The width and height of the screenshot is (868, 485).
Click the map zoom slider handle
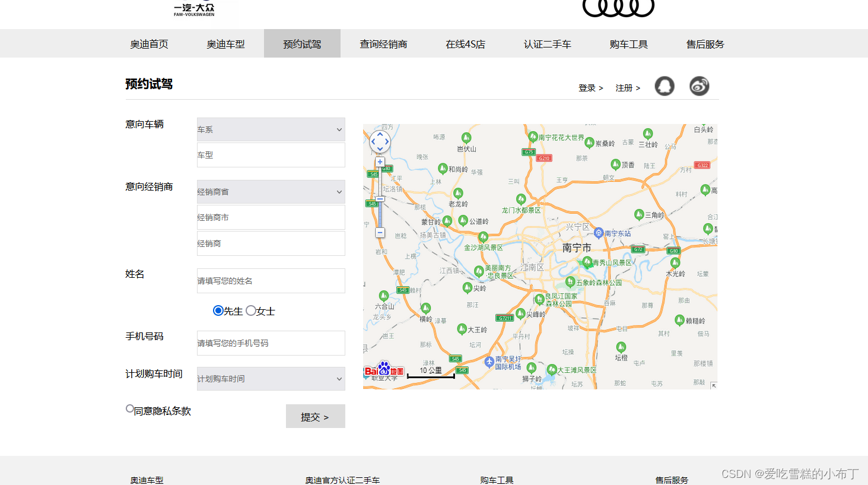(x=380, y=199)
